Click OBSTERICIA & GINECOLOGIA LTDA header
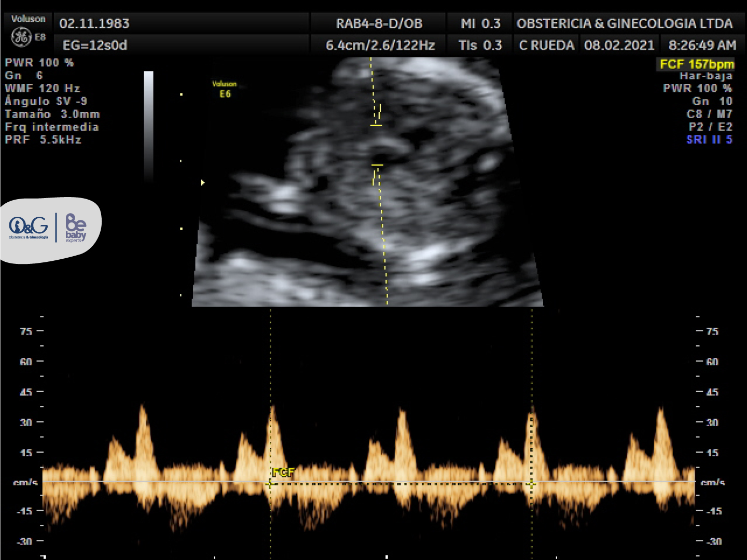 [625, 23]
